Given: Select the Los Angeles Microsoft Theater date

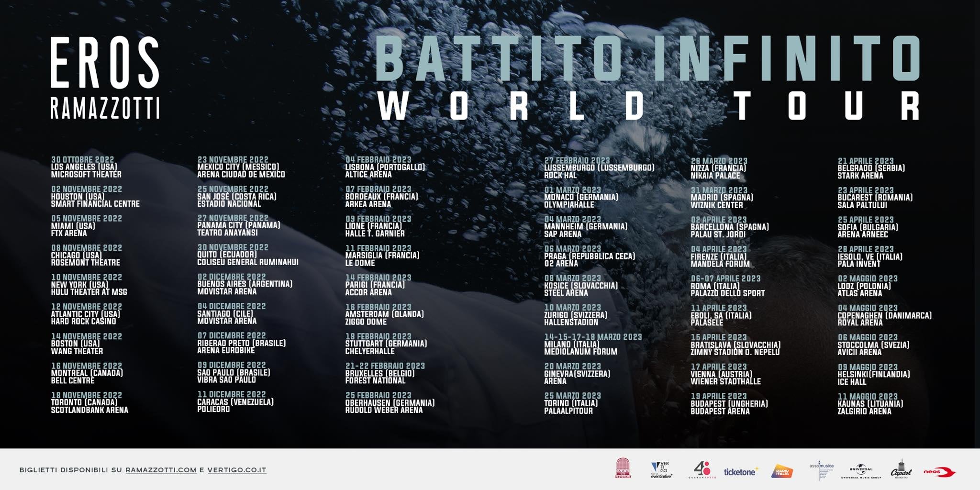Looking at the screenshot, I should click(x=86, y=167).
